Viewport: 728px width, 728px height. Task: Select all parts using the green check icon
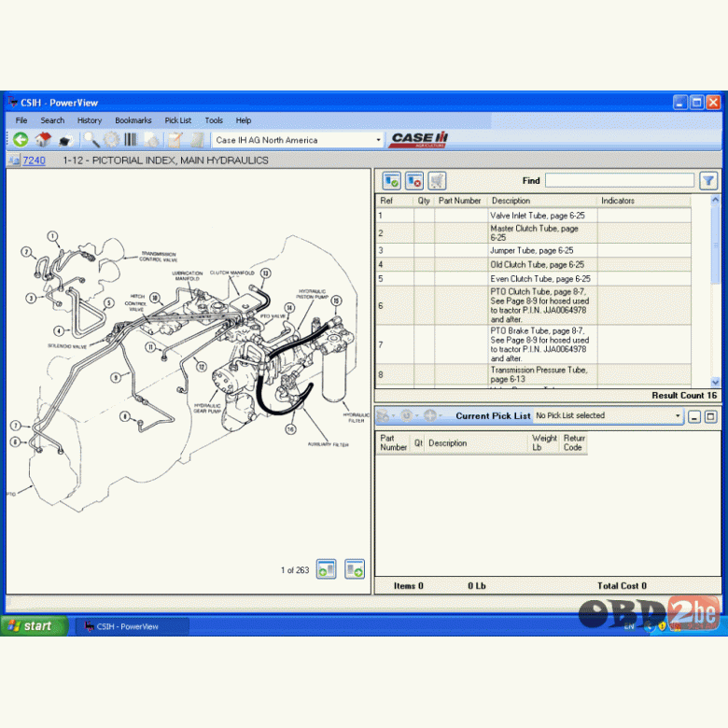point(391,181)
